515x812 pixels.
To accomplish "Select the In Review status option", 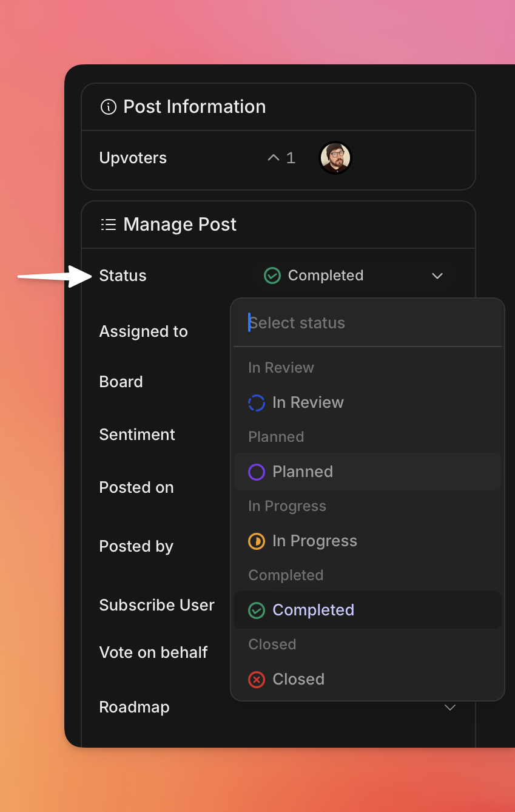I will pos(308,403).
